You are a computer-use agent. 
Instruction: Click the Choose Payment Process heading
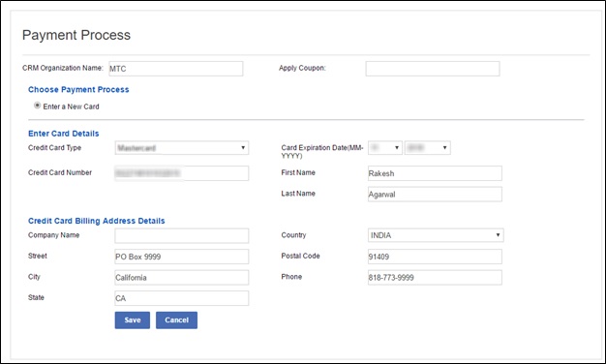(x=78, y=90)
